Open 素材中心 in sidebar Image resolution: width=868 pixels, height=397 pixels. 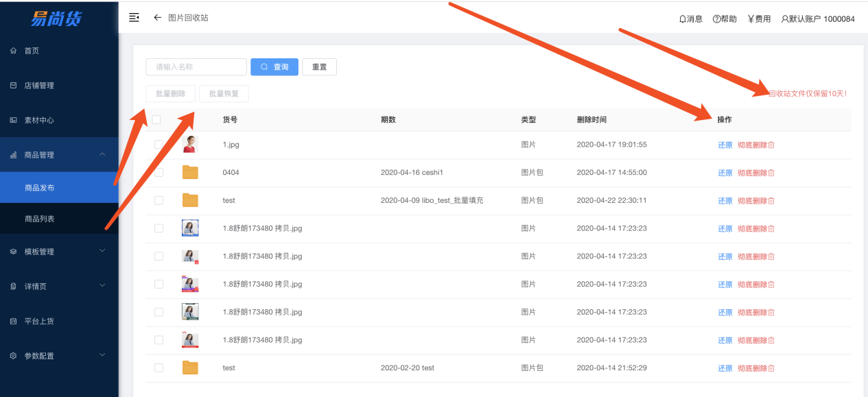pos(39,120)
